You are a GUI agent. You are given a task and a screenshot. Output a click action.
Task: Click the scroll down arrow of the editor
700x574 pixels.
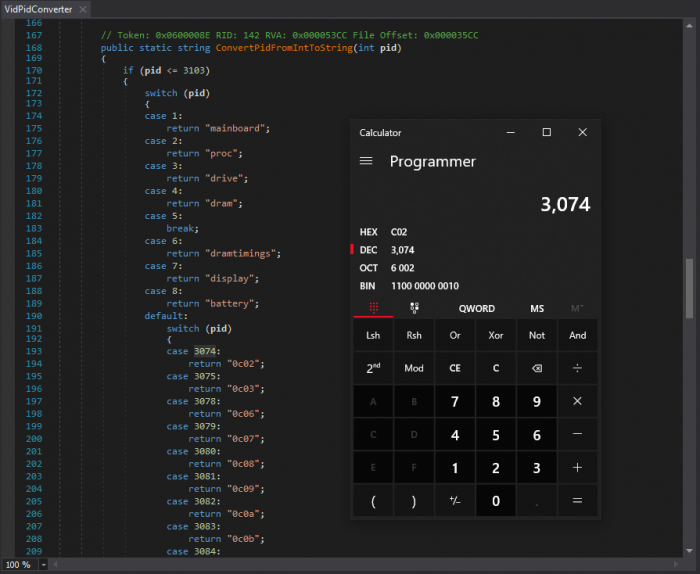tap(689, 551)
